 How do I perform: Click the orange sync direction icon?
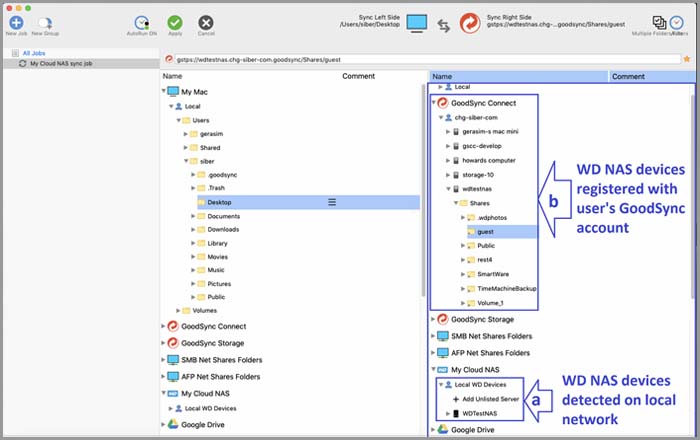470,23
